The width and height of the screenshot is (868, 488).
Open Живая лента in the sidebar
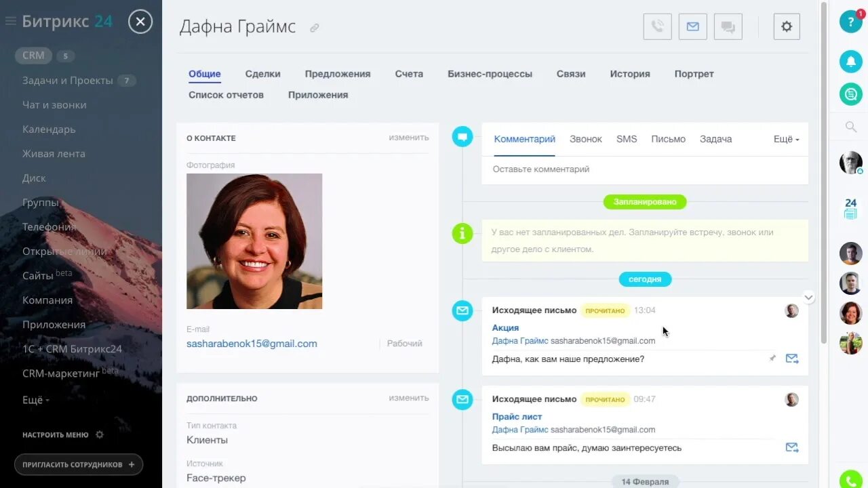(x=54, y=154)
